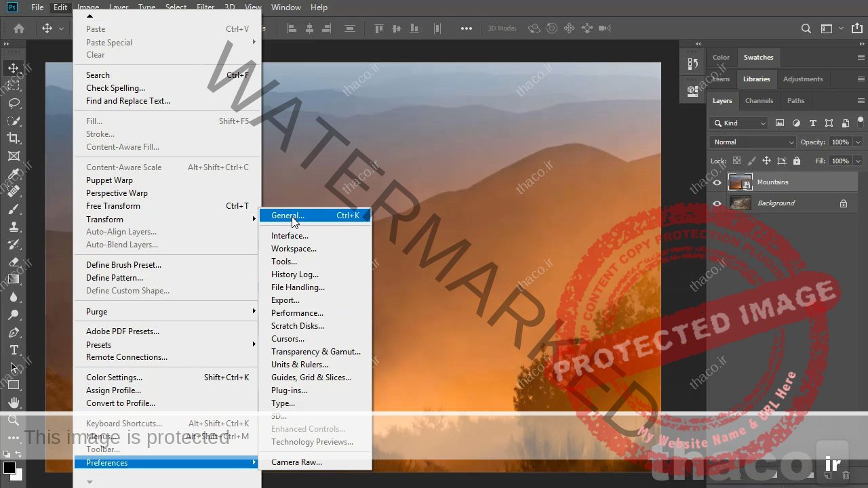Select the Clone Stamp tool
This screenshot has width=868, height=488.
[14, 226]
